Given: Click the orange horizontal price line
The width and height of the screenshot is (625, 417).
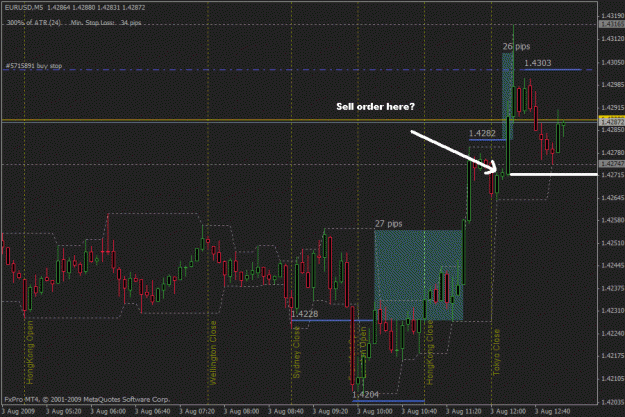Looking at the screenshot, I should pos(299,120).
